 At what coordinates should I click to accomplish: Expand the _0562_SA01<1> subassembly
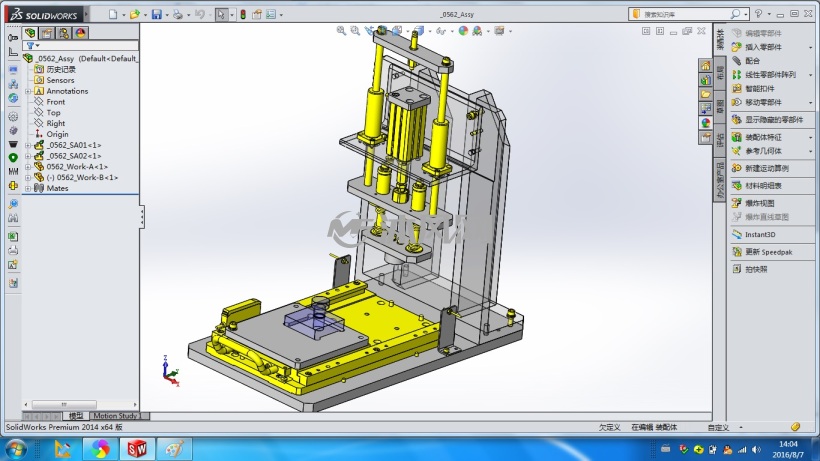(28, 145)
